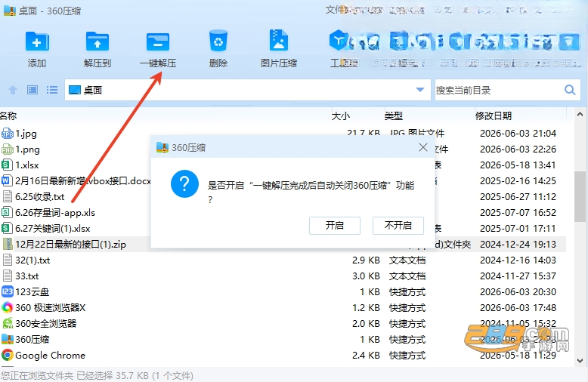Click the 12月22日最新的接口(1).zip file name

click(x=70, y=245)
